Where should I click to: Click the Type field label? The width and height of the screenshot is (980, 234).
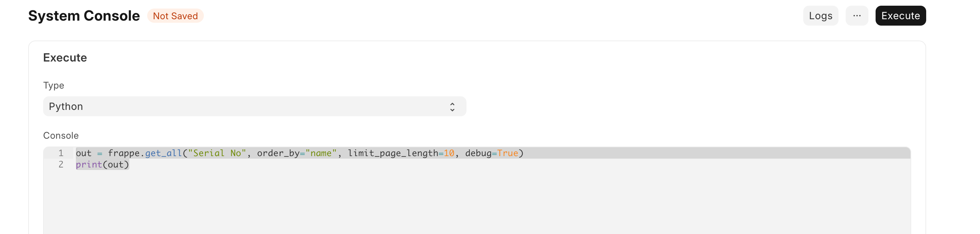[x=53, y=85]
